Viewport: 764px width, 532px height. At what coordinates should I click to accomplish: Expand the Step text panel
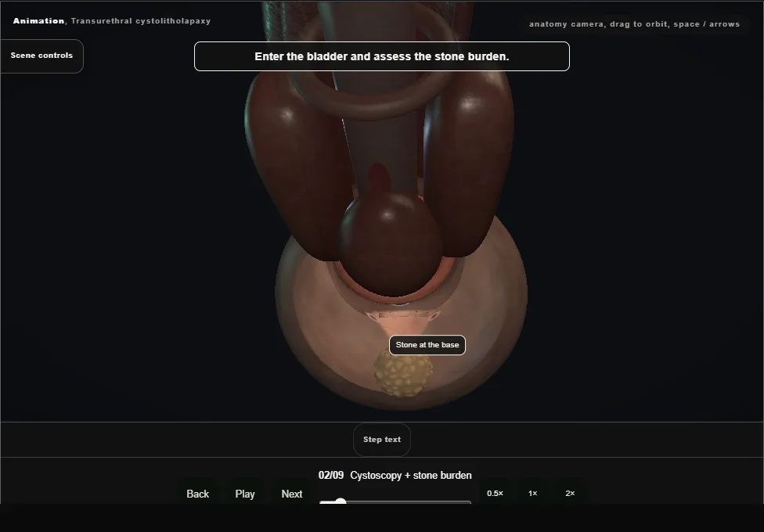pos(382,440)
